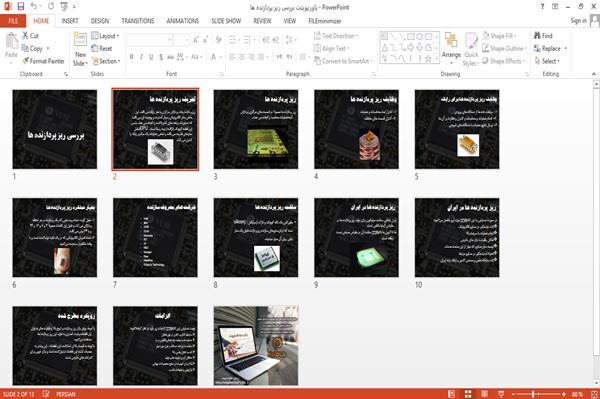The image size is (600, 399).
Task: Toggle Strikethrough formatting
Action: point(170,57)
